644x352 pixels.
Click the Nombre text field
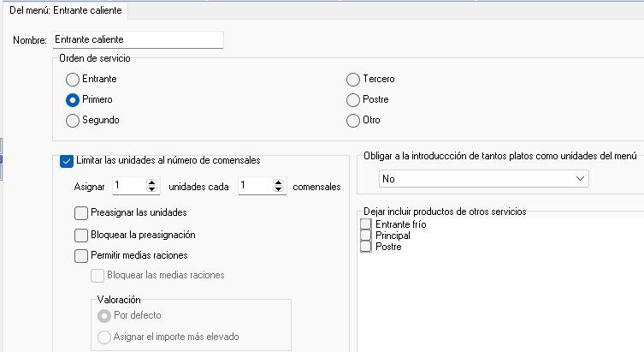[138, 40]
